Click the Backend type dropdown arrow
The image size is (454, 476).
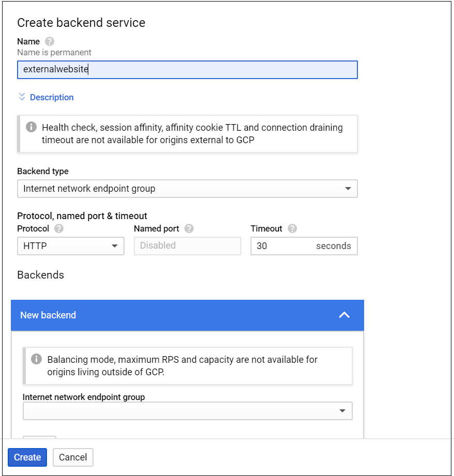point(349,189)
